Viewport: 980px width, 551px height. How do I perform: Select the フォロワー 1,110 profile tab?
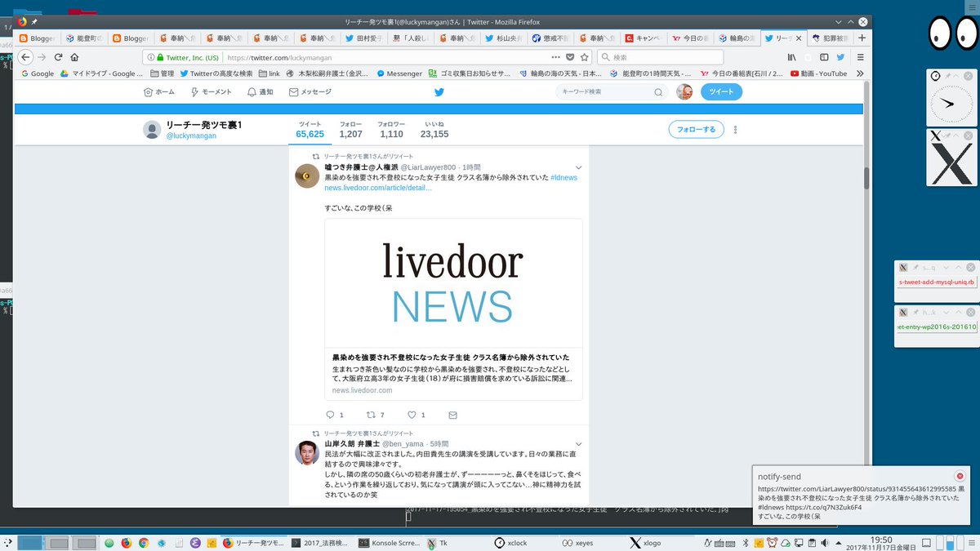pyautogui.click(x=390, y=129)
